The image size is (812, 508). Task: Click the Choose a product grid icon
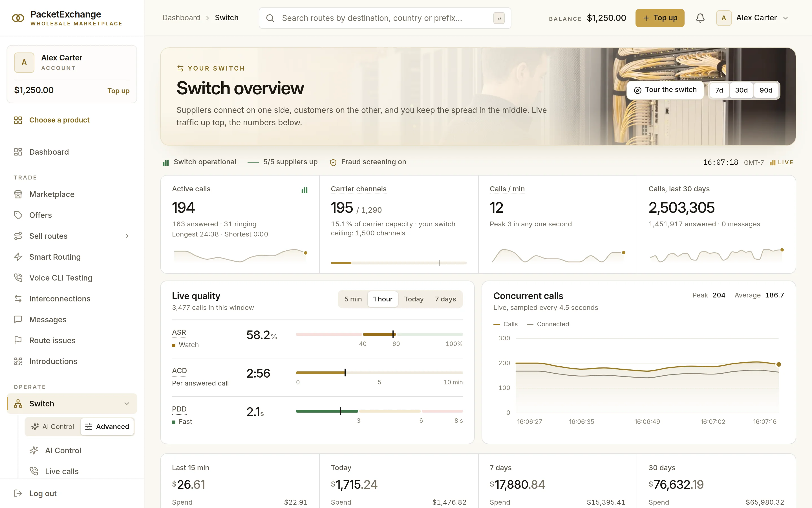pos(18,120)
